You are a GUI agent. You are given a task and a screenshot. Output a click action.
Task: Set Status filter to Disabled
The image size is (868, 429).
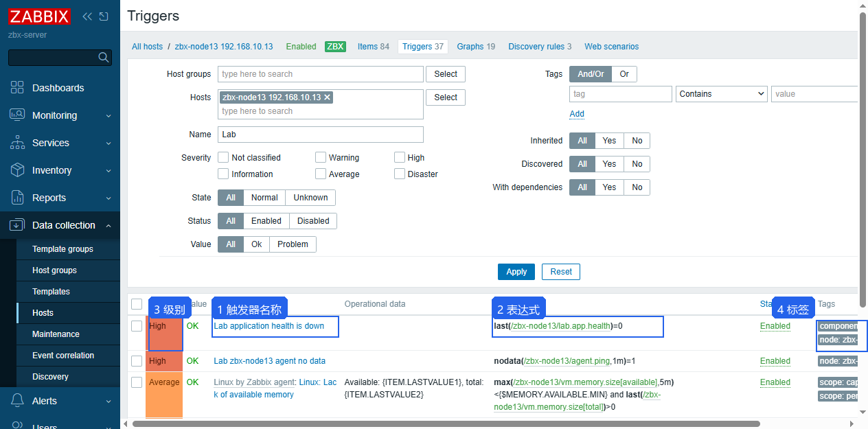click(313, 221)
